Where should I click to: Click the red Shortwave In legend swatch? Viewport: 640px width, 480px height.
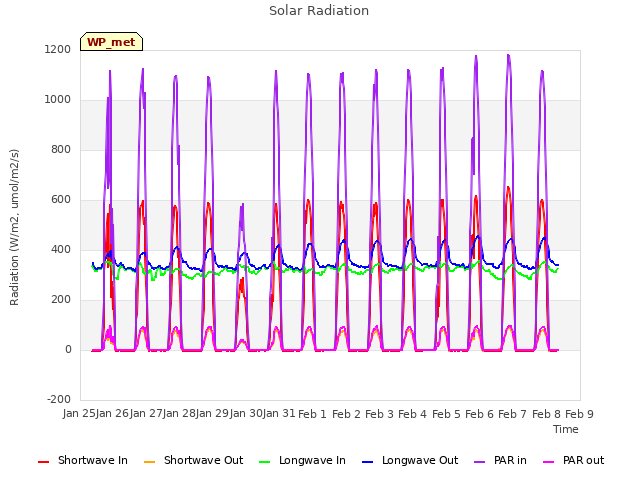[x=43, y=462]
